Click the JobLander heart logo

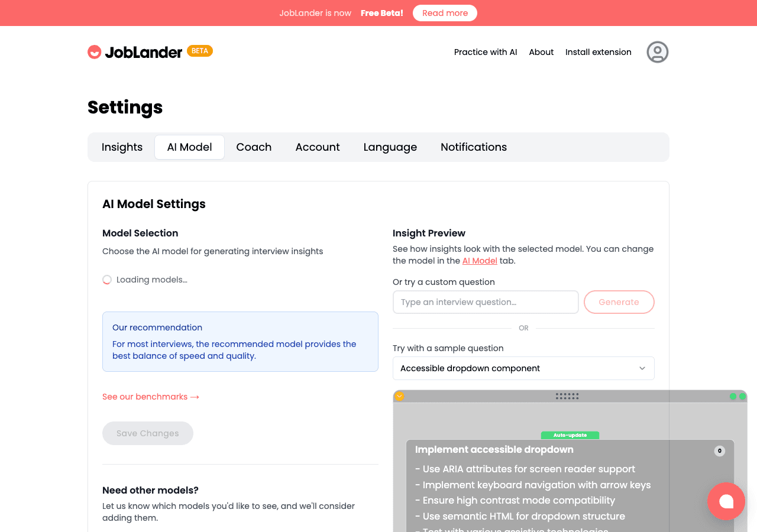95,51
